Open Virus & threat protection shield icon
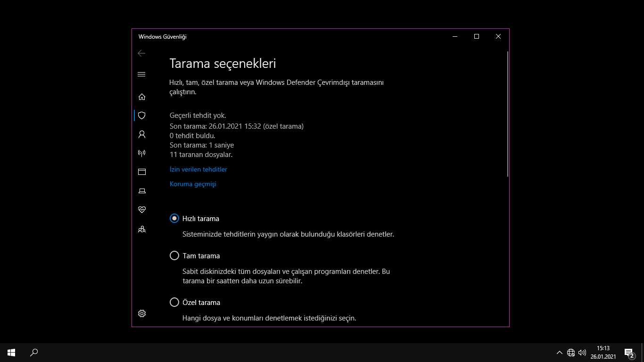644x362 pixels. pos(141,115)
